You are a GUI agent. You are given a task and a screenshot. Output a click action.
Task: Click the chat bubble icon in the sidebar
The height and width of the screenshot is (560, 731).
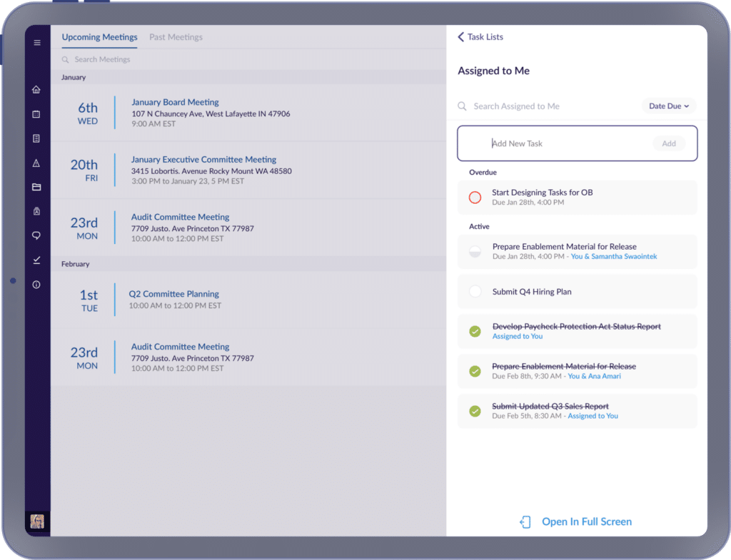click(37, 235)
